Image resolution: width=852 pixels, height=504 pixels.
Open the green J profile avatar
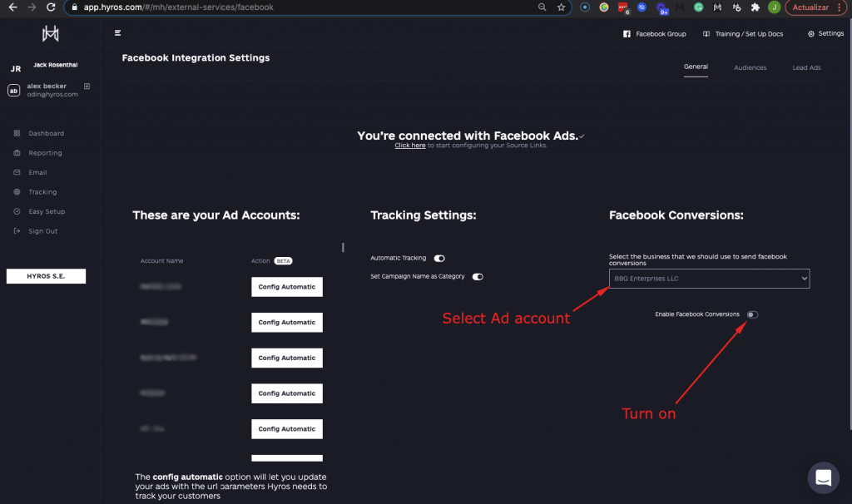[x=775, y=7]
